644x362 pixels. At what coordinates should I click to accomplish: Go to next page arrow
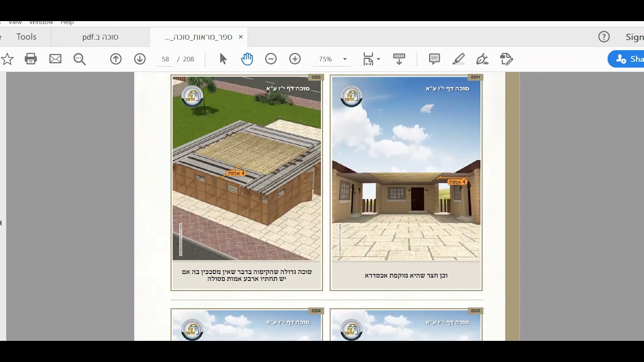[x=140, y=59]
